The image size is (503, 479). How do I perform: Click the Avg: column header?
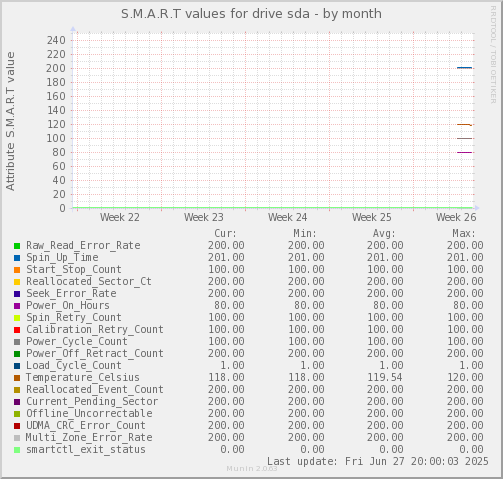[384, 233]
